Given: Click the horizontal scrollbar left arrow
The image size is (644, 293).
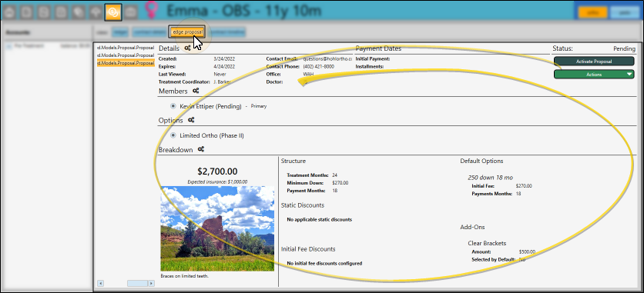Looking at the screenshot, I should [101, 283].
